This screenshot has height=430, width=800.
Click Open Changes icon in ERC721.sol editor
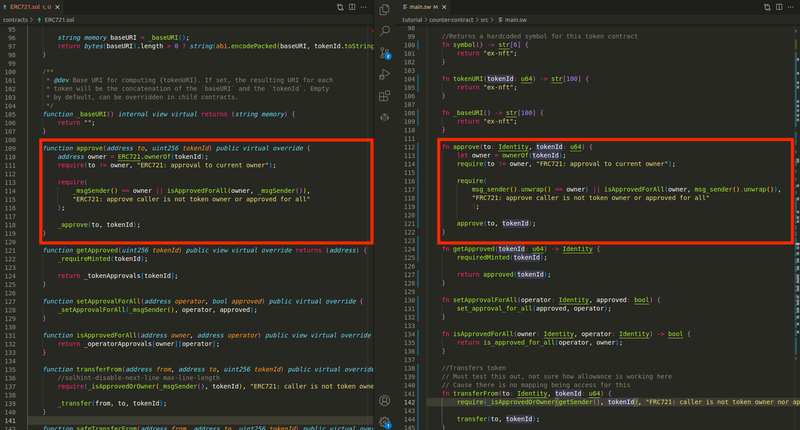(x=340, y=7)
